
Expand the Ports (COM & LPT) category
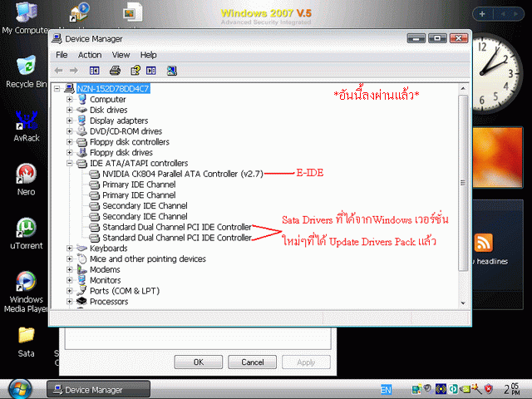pos(70,291)
